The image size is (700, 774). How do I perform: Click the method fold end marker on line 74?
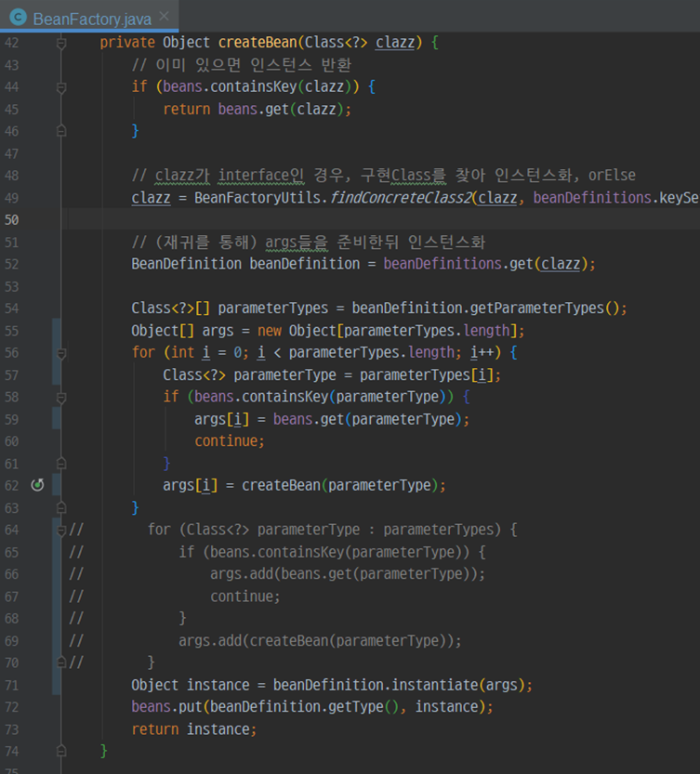coord(61,751)
